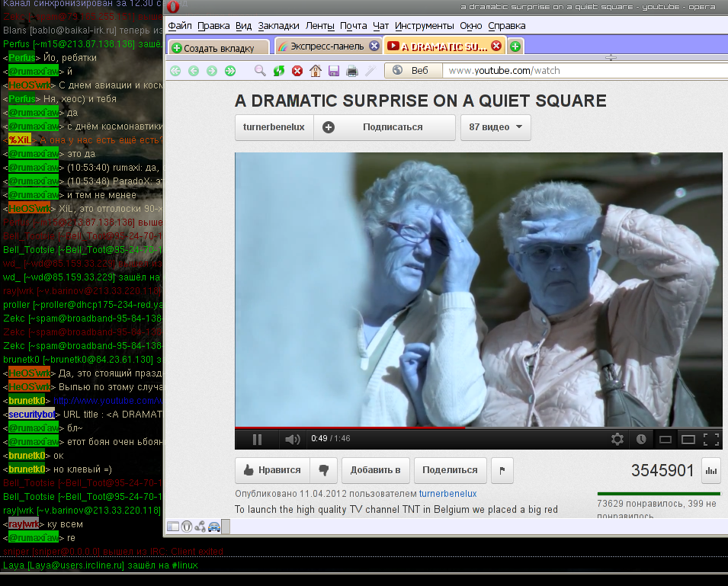728x586 pixels.
Task: Pause the YouTube video
Action: tap(257, 439)
